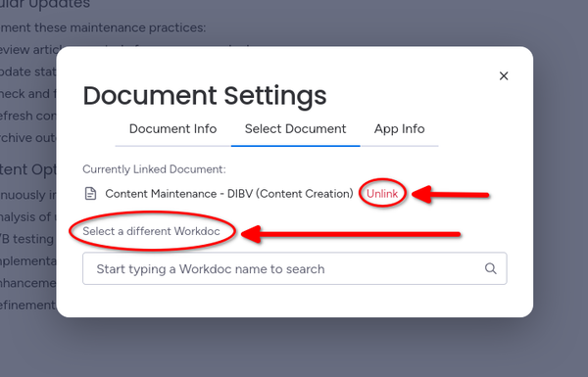Click the magnifier icon in search box
The image size is (588, 377).
(491, 268)
